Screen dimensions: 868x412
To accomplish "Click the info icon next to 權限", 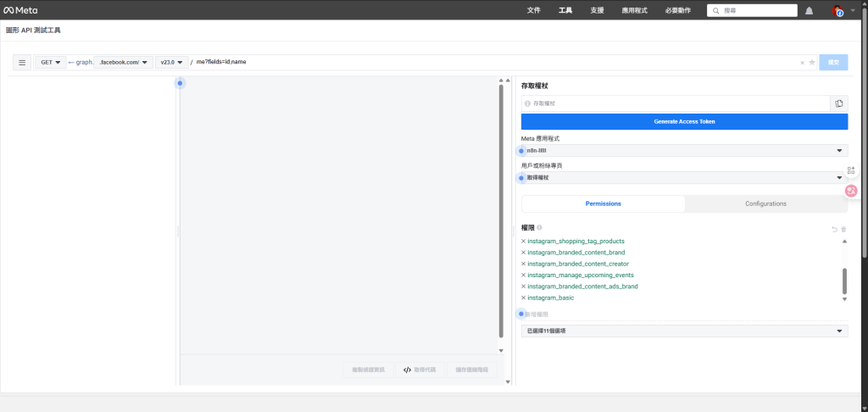I will click(x=539, y=227).
